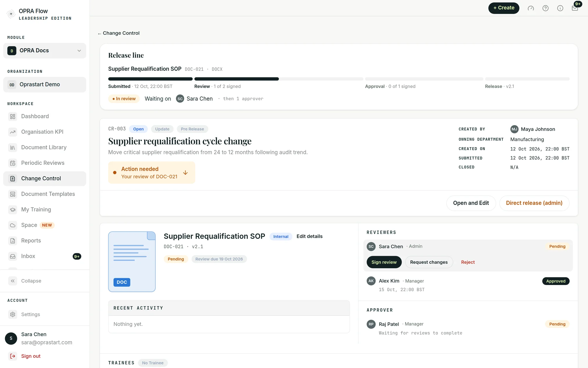Open the speed gauge icon in top bar
Viewport: 588px width, 368px height.
coord(531,8)
